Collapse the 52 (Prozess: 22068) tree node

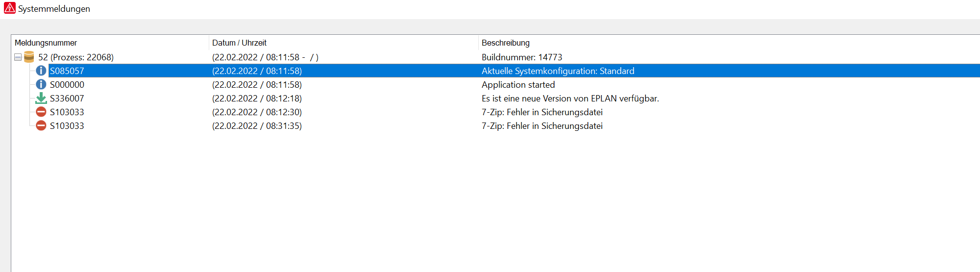(x=18, y=57)
